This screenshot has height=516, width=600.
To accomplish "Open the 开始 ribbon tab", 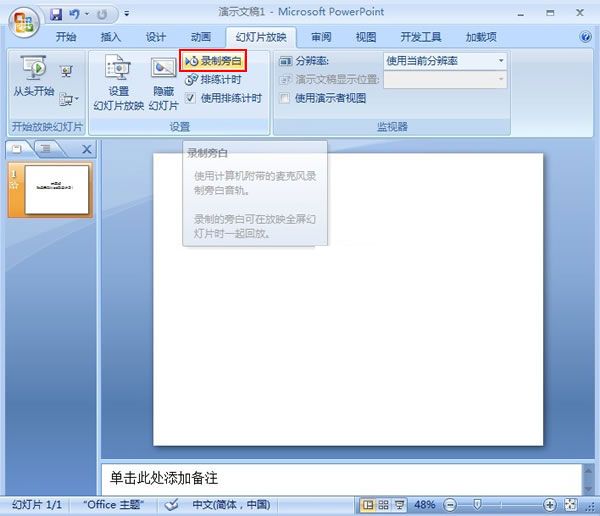I will coord(66,37).
